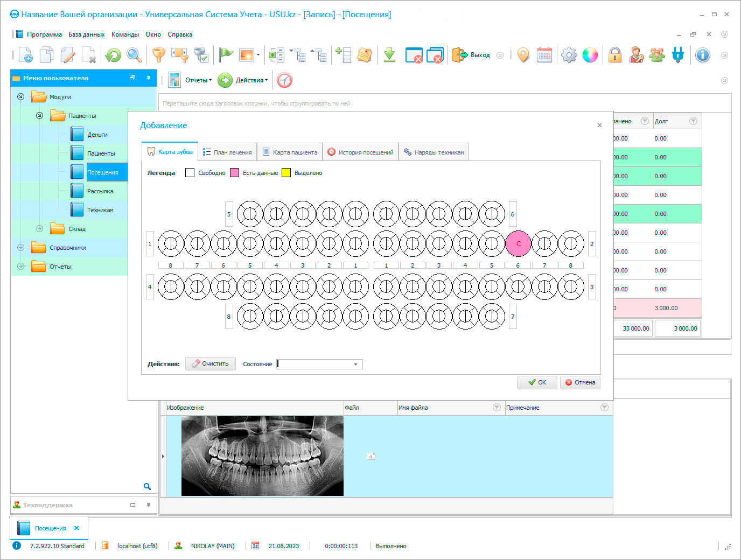
Task: Click the Отмена button in dialog
Action: (580, 382)
